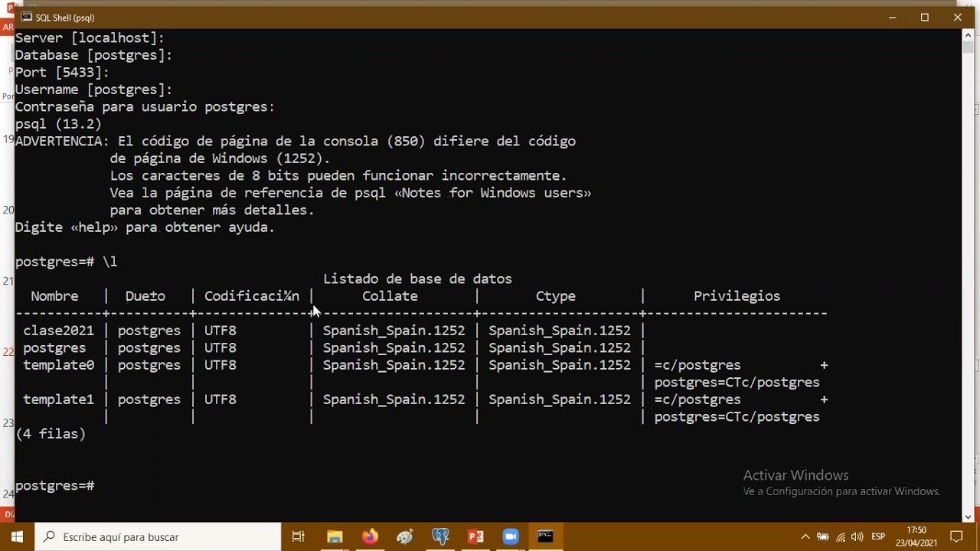Click the 'SQL Shell (psql)' window title
The image size is (980, 551).
pos(65,17)
